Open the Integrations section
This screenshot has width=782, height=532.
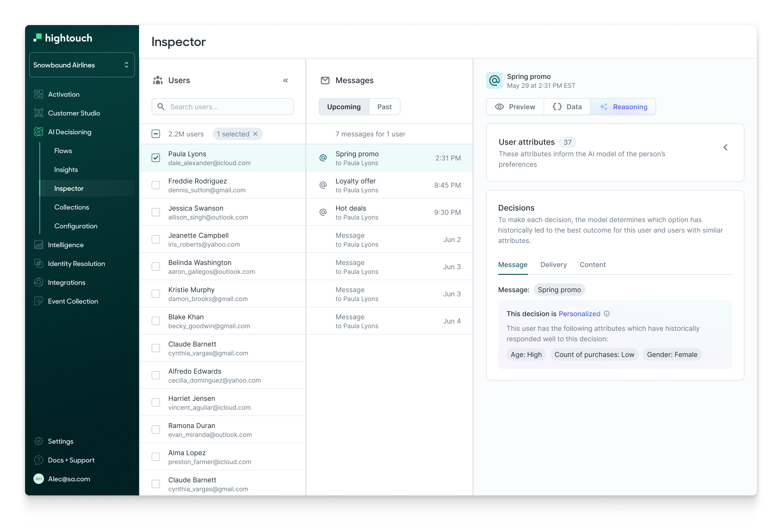pos(67,282)
